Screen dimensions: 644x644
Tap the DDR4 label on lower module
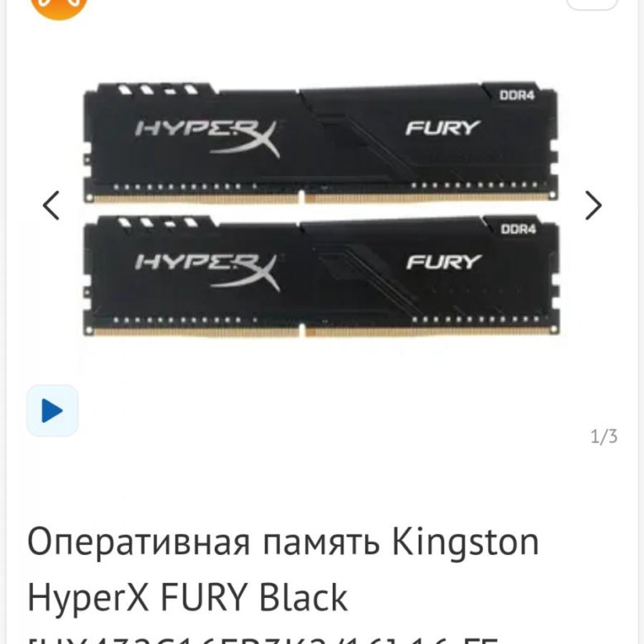518,229
